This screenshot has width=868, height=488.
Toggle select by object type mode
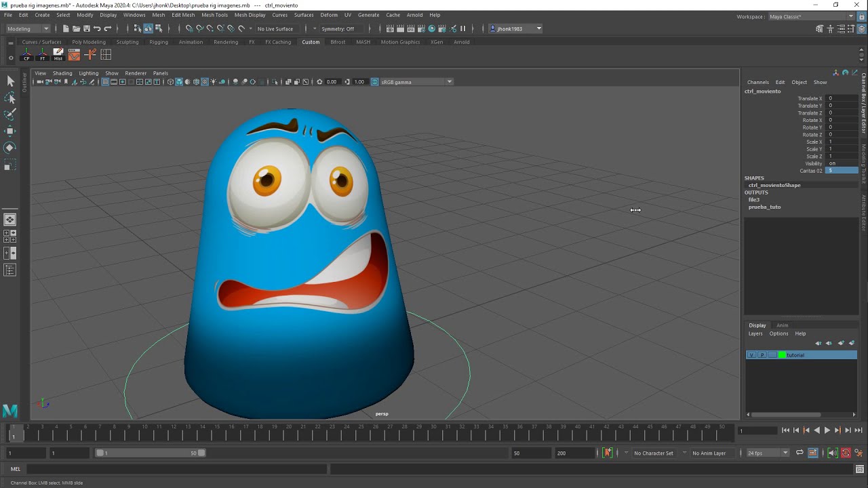pos(148,28)
